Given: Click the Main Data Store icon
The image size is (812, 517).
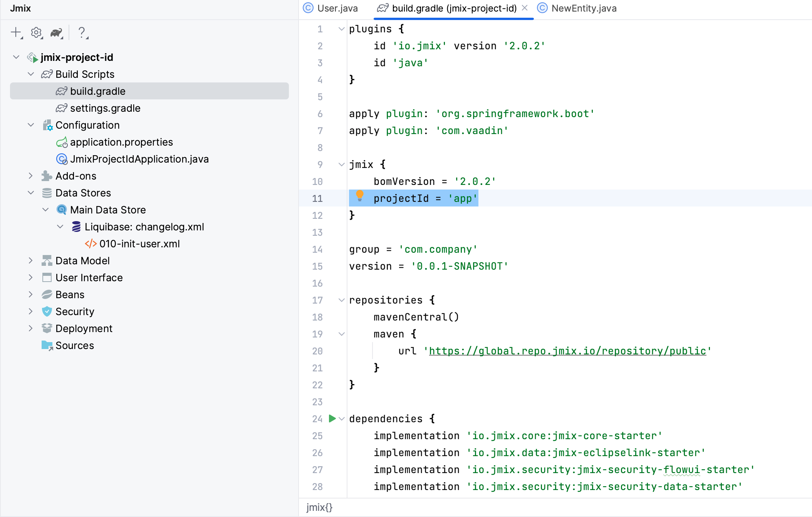Looking at the screenshot, I should 62,210.
